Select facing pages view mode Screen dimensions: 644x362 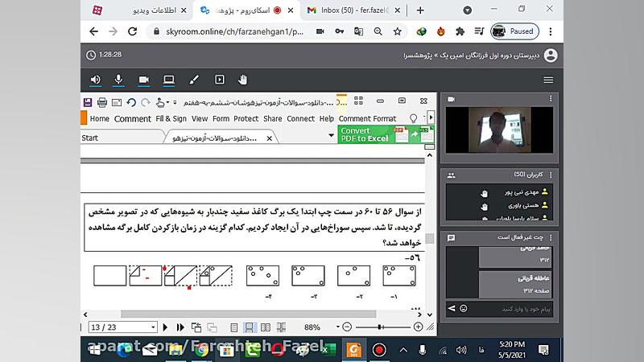coord(266,327)
